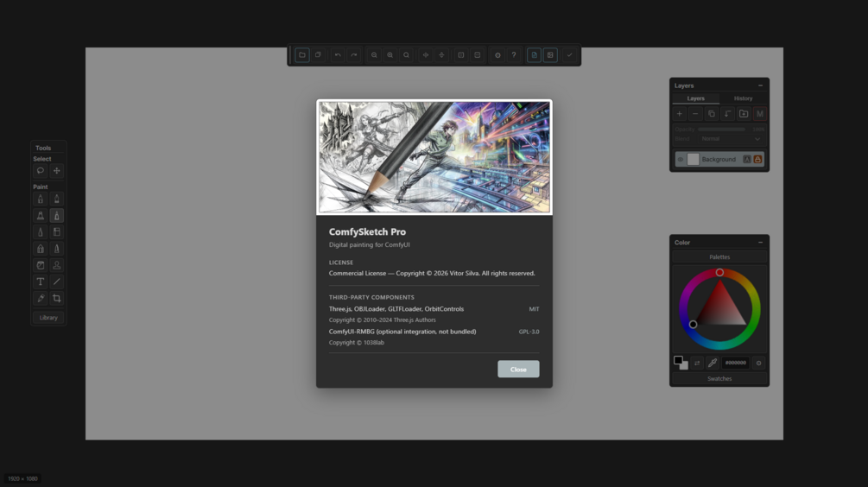Collapse the Layers panel with minus button

pyautogui.click(x=760, y=85)
